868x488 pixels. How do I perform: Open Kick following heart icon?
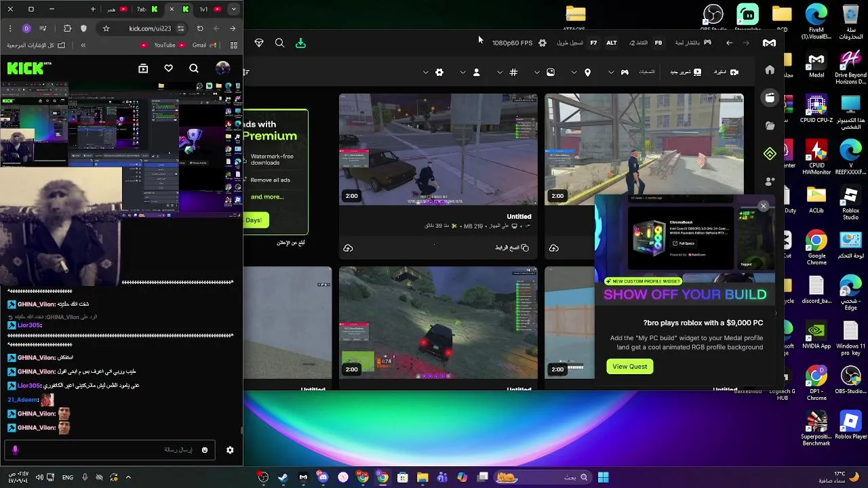pos(168,68)
